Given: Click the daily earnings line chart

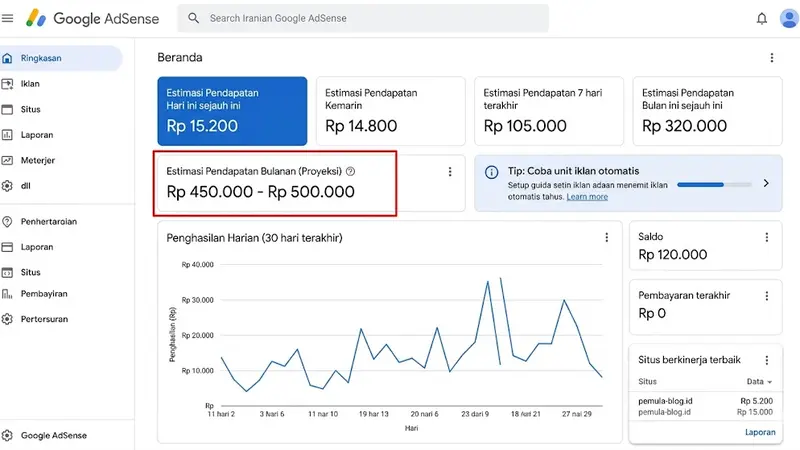Looking at the screenshot, I should pos(412,335).
